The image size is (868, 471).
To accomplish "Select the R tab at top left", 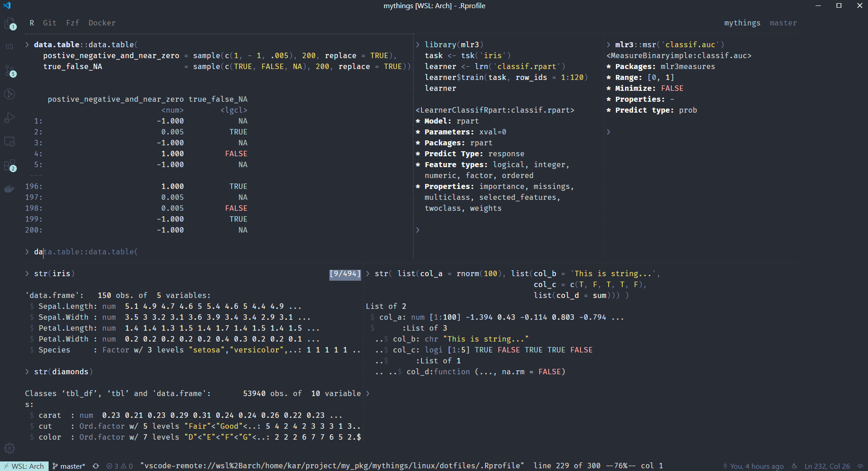I will click(32, 23).
